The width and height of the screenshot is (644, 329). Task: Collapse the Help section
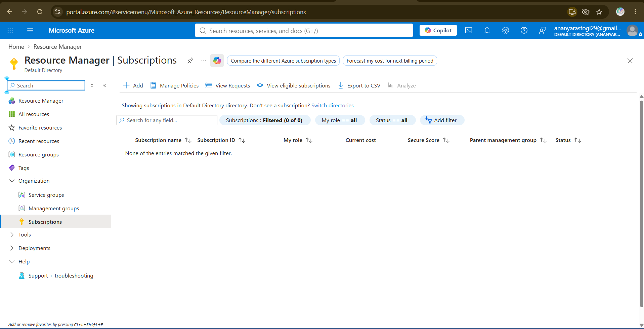(x=12, y=261)
